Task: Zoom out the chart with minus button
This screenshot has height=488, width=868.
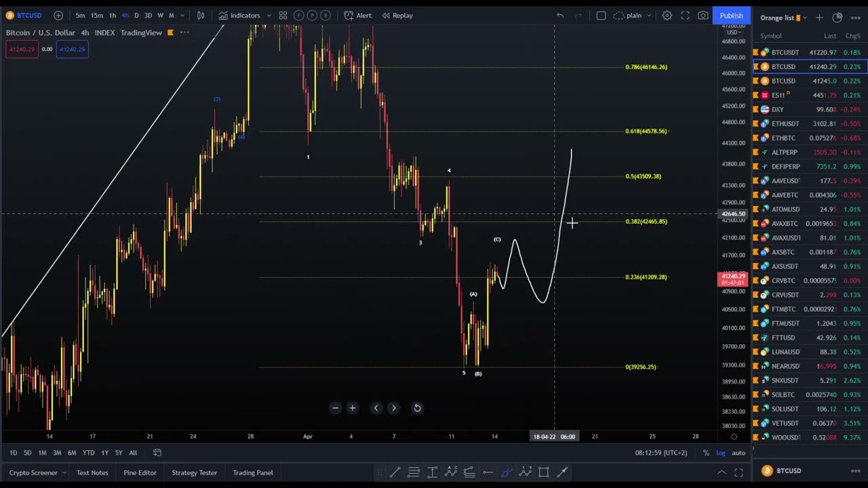Action: point(335,408)
